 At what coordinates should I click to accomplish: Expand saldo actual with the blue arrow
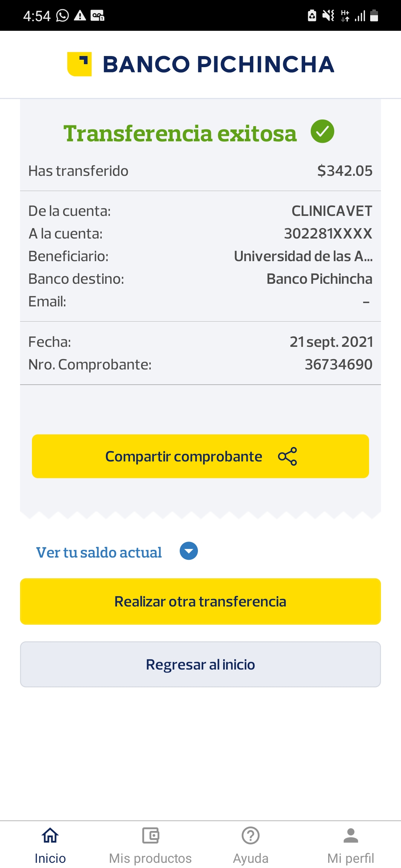pos(189,551)
